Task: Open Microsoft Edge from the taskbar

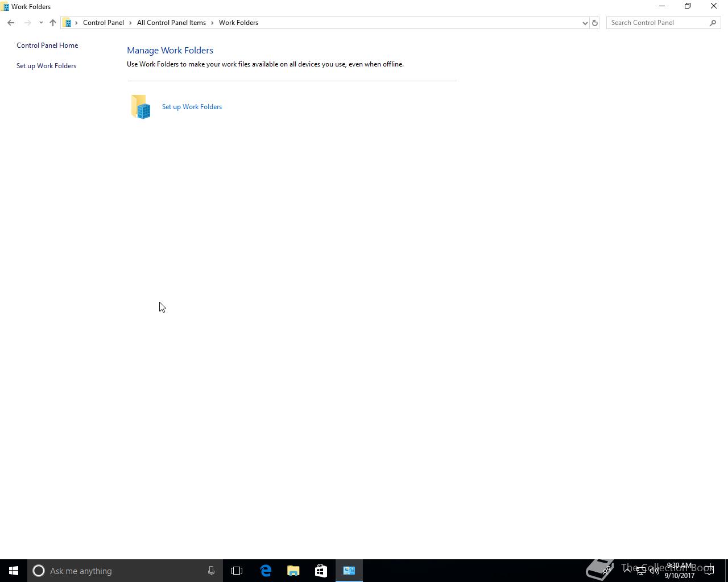Action: [266, 571]
